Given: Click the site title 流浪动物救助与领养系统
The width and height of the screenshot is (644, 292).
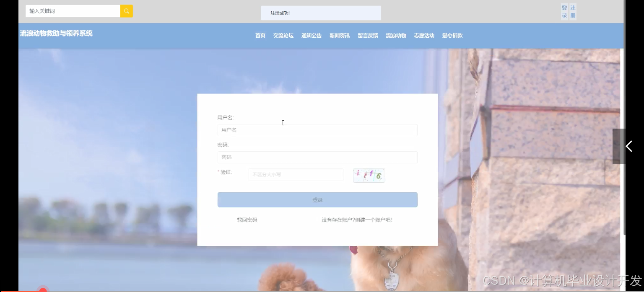Looking at the screenshot, I should 56,33.
